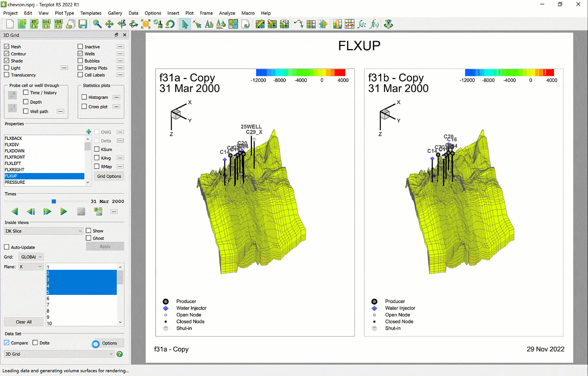Click the Clear All button
The width and height of the screenshot is (588, 376).
tap(24, 322)
